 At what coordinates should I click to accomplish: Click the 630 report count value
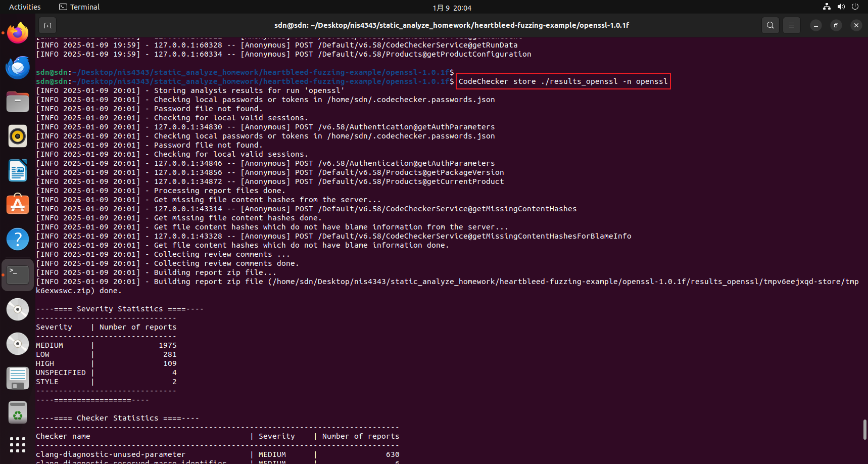click(393, 454)
